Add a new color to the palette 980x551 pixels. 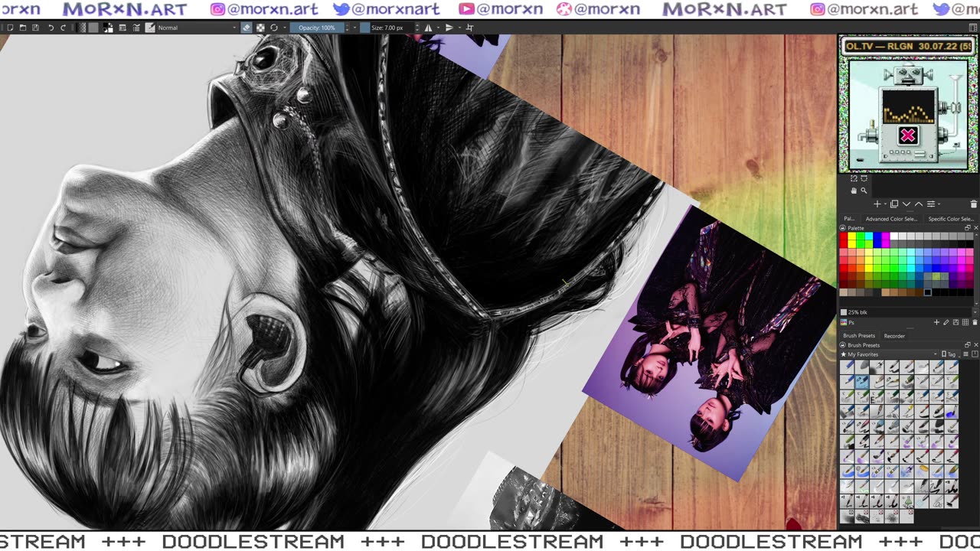coord(936,323)
